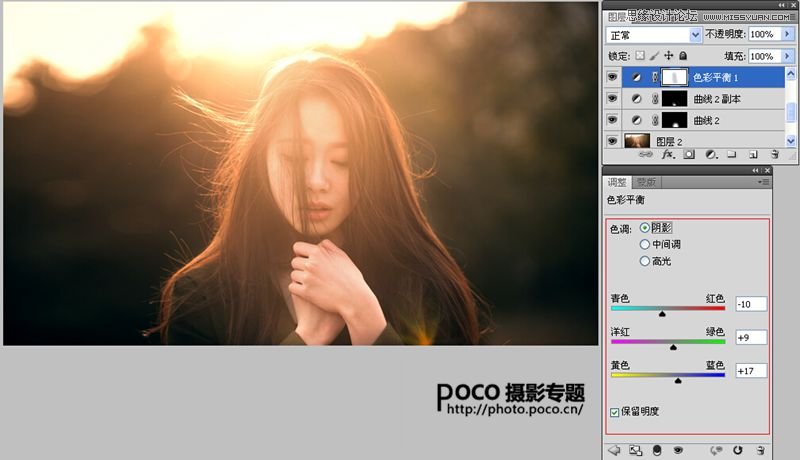The image size is (800, 460).
Task: Close the adjustments panel
Action: [x=767, y=170]
